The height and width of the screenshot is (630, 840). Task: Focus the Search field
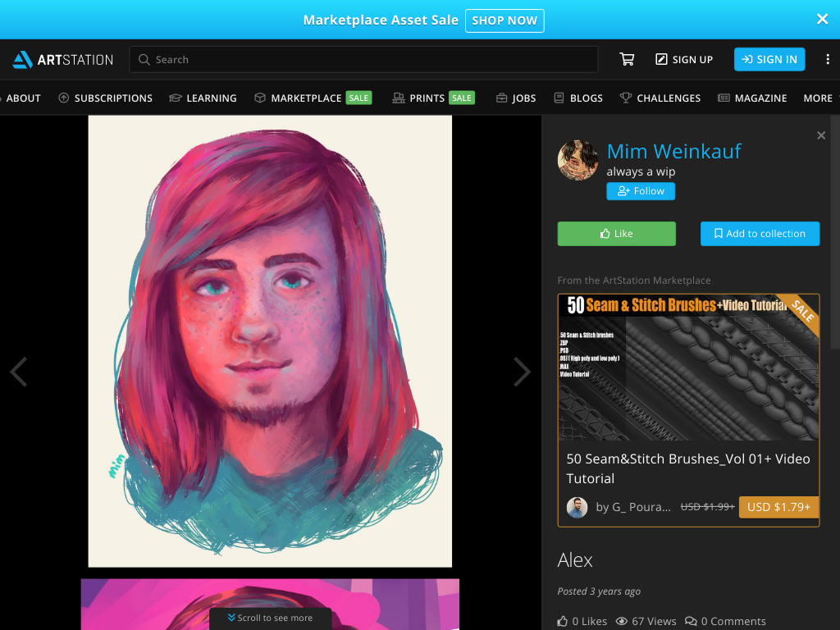coord(363,59)
